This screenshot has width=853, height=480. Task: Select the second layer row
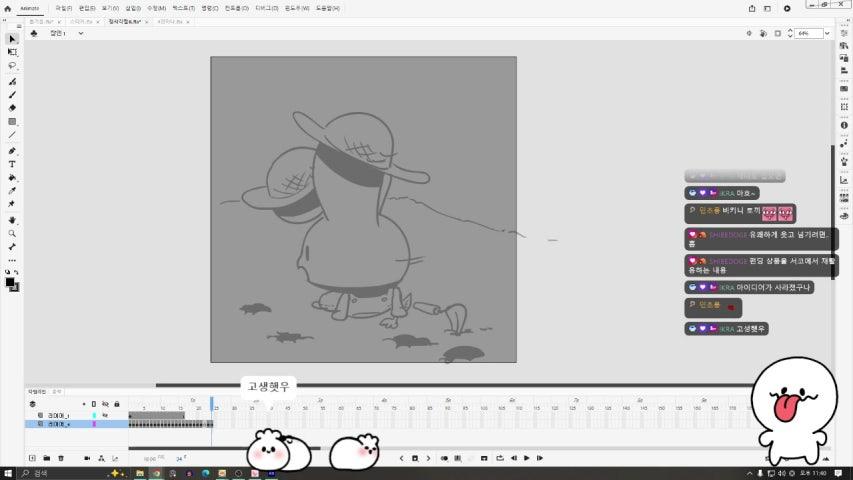[76, 424]
